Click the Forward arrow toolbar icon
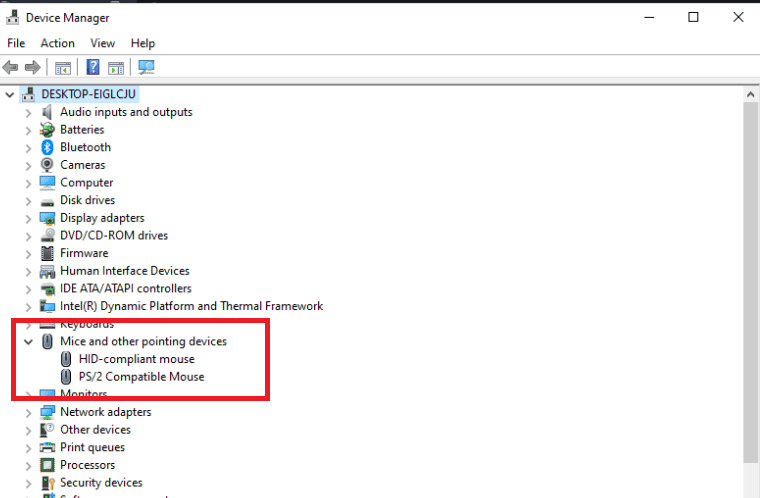760x498 pixels. [x=32, y=67]
